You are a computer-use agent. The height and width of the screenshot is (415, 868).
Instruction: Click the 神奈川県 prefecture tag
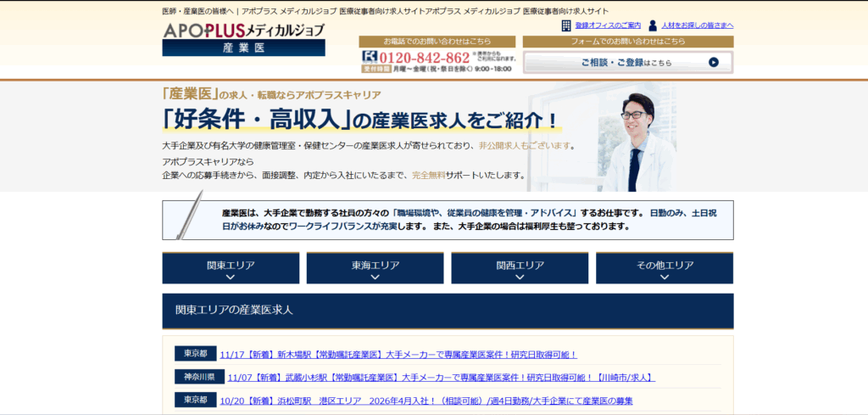[199, 377]
